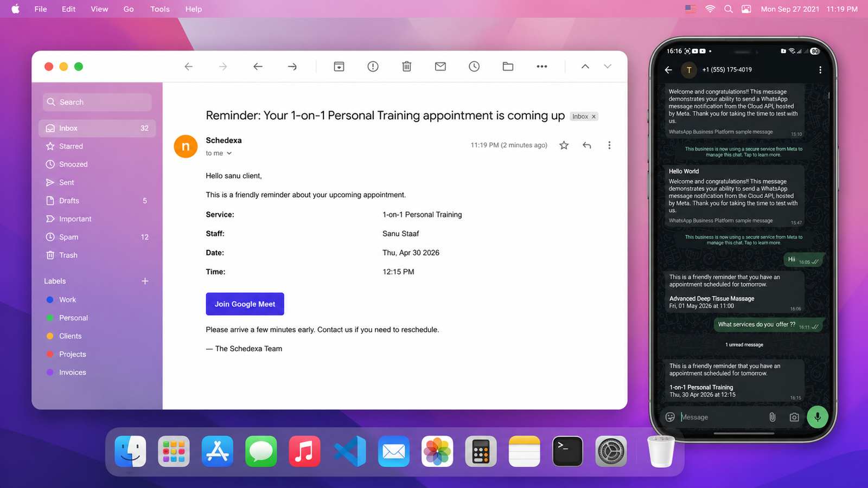The image size is (868, 488).
Task: Click the time value "12:15 PM" in the email
Action: pyautogui.click(x=398, y=272)
